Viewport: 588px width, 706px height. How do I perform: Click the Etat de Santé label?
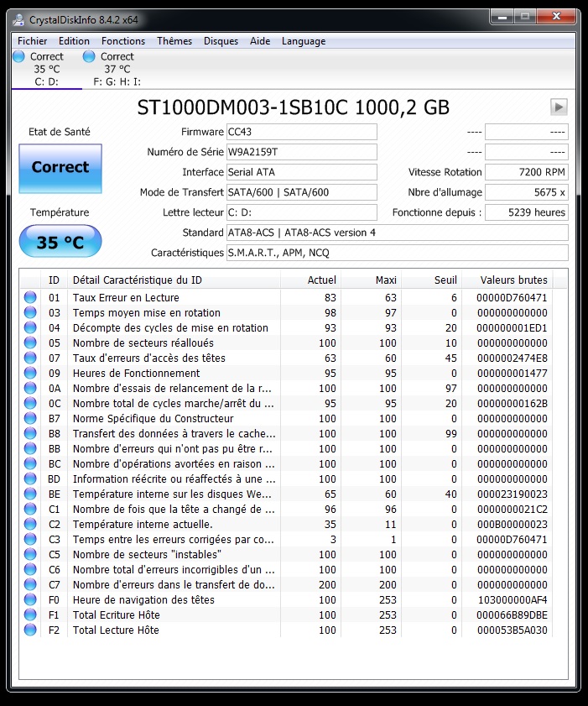click(x=60, y=132)
